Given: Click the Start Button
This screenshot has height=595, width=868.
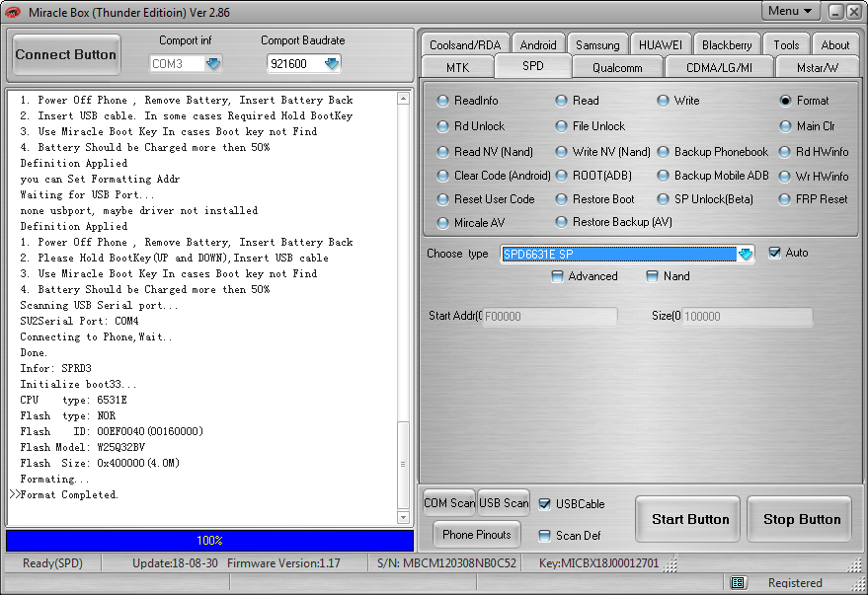Looking at the screenshot, I should 687,519.
